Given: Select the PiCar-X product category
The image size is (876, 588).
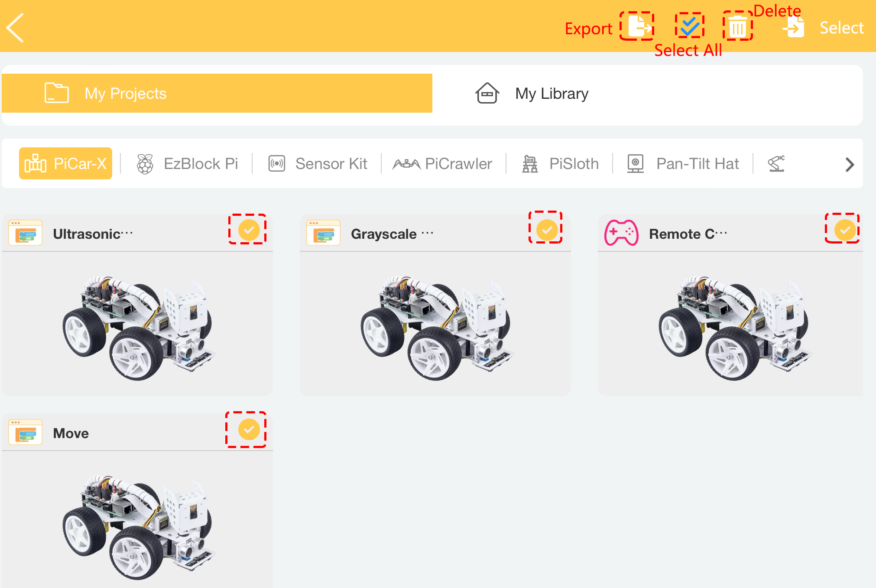Looking at the screenshot, I should 65,163.
